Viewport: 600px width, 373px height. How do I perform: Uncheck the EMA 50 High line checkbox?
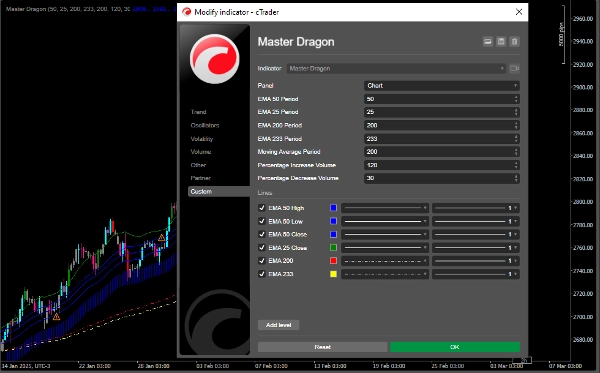coord(262,208)
